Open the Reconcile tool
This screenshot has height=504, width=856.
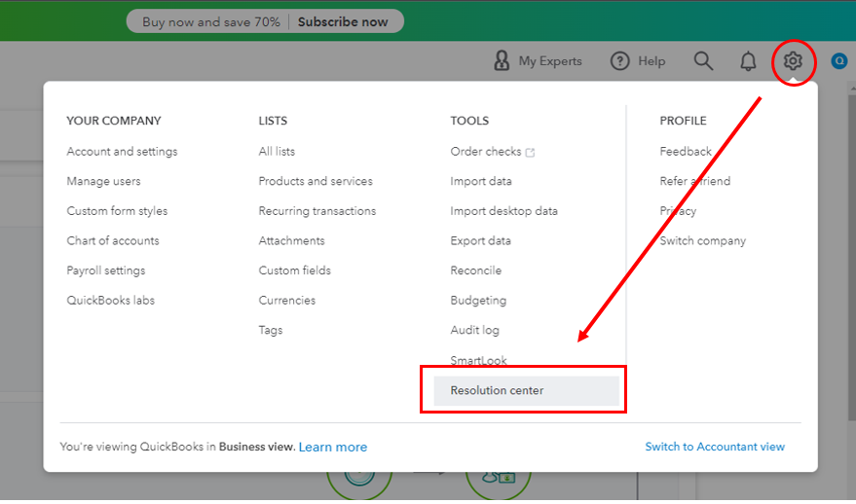[475, 270]
